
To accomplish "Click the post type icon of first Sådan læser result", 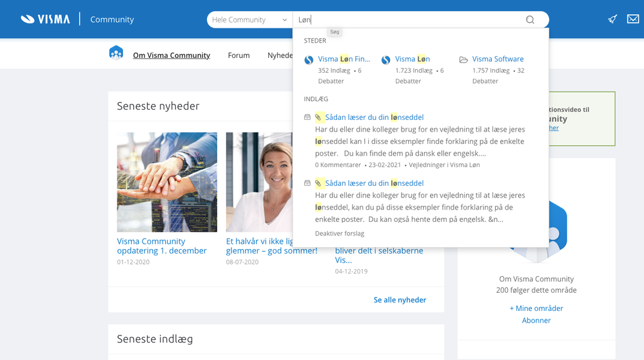I will pyautogui.click(x=307, y=117).
